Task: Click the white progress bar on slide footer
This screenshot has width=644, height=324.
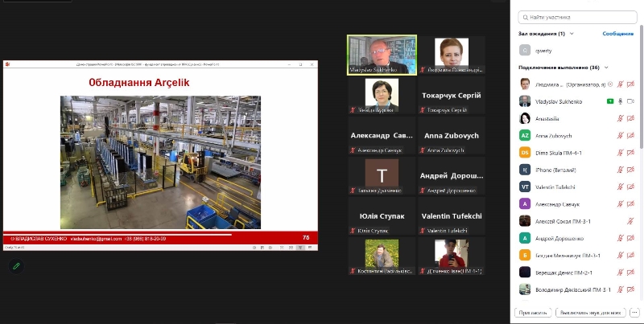Action: pos(118,235)
